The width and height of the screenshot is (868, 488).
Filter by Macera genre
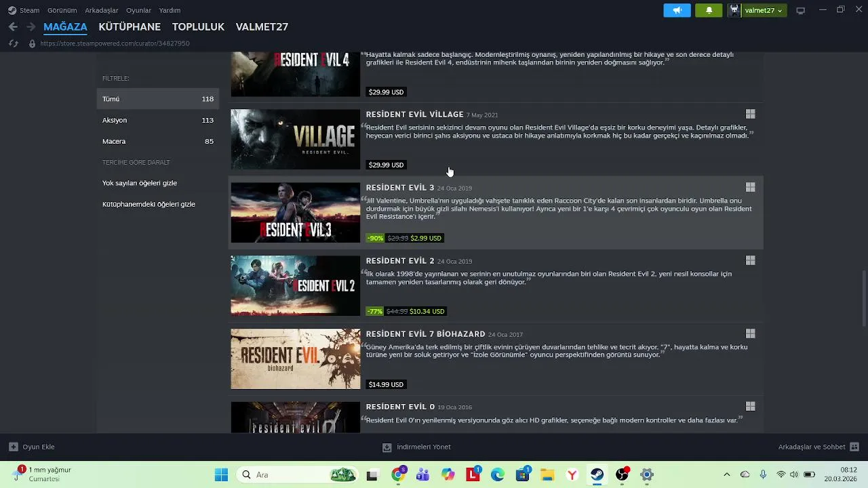coord(158,141)
